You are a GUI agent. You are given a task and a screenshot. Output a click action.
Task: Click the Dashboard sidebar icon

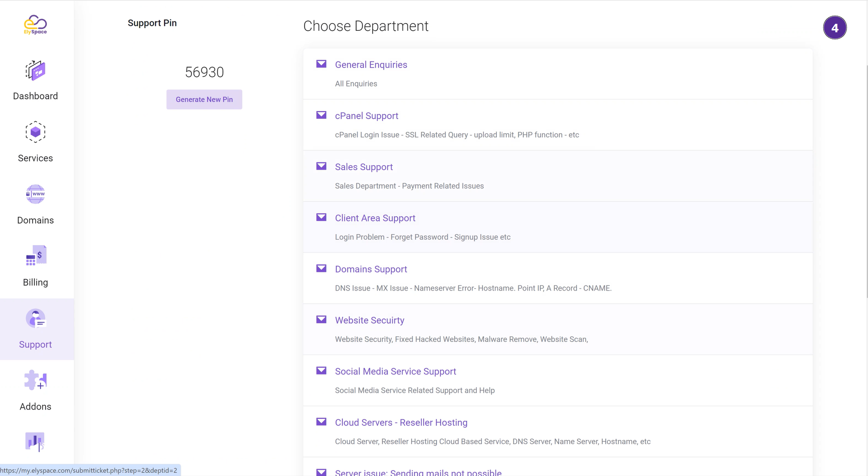point(35,70)
